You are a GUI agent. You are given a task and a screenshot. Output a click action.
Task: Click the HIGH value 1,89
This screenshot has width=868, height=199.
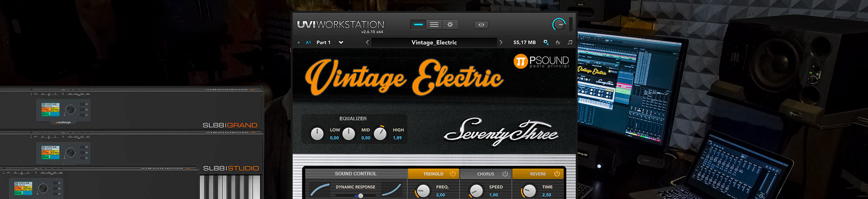click(x=397, y=138)
